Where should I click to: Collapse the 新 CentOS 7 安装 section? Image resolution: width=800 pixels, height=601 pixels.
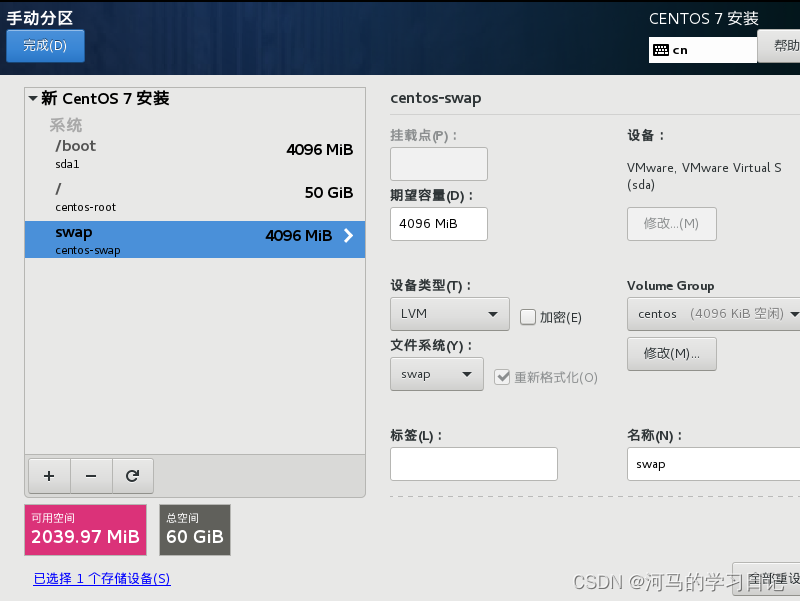(33, 98)
